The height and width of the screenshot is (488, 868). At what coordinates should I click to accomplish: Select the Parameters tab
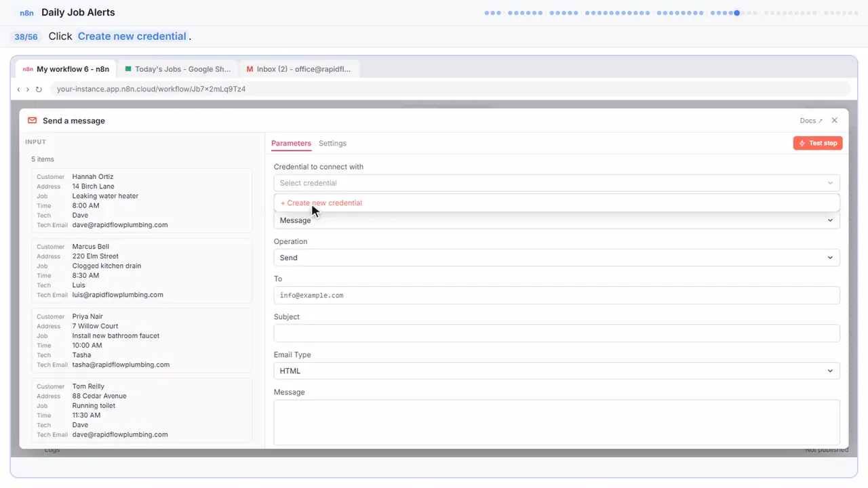(x=291, y=143)
